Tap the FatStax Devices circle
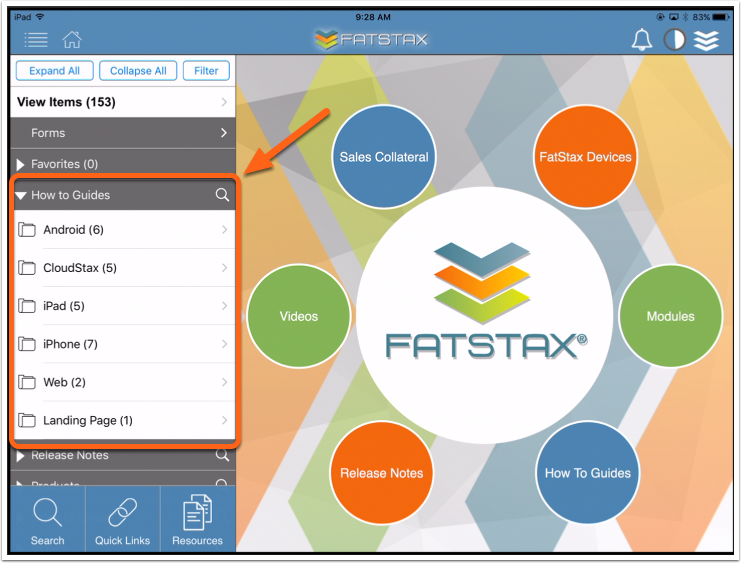 tap(586, 157)
